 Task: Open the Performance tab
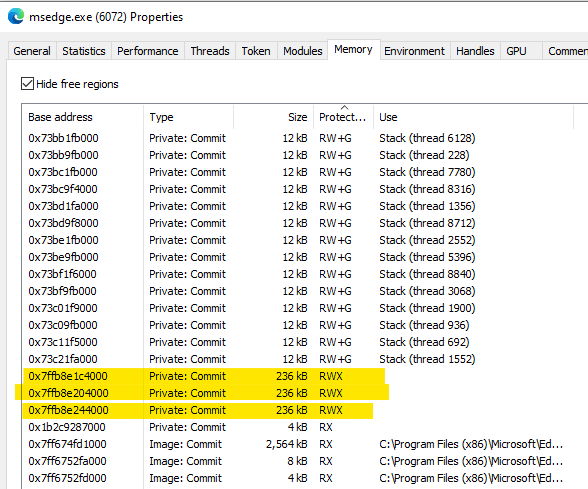point(147,51)
